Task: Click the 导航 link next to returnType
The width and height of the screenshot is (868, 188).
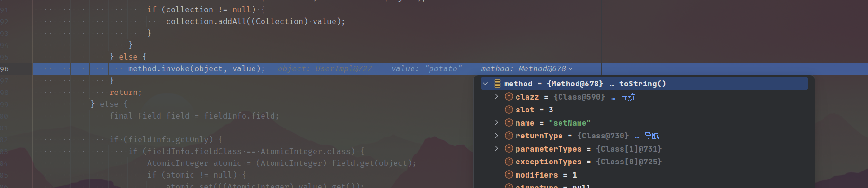Action: tap(651, 136)
